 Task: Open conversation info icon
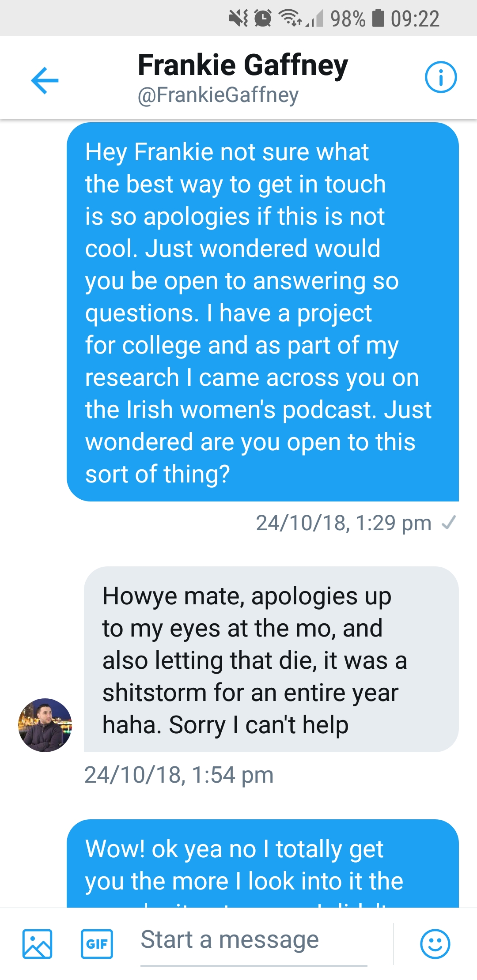pyautogui.click(x=440, y=78)
